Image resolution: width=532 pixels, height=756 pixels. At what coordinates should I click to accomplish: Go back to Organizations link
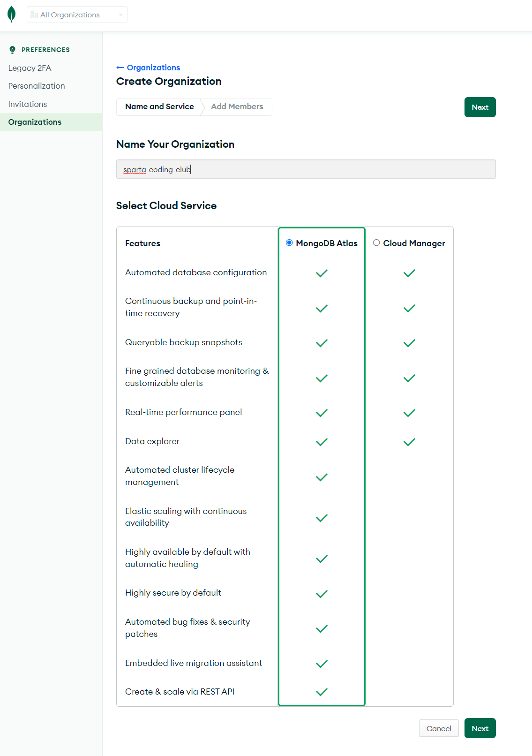pos(148,68)
